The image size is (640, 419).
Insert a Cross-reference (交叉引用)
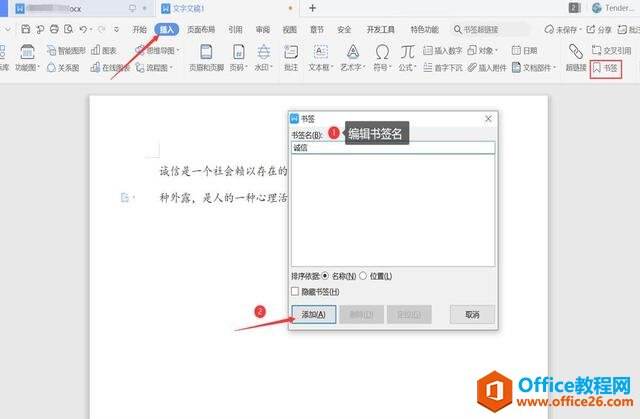tap(611, 51)
